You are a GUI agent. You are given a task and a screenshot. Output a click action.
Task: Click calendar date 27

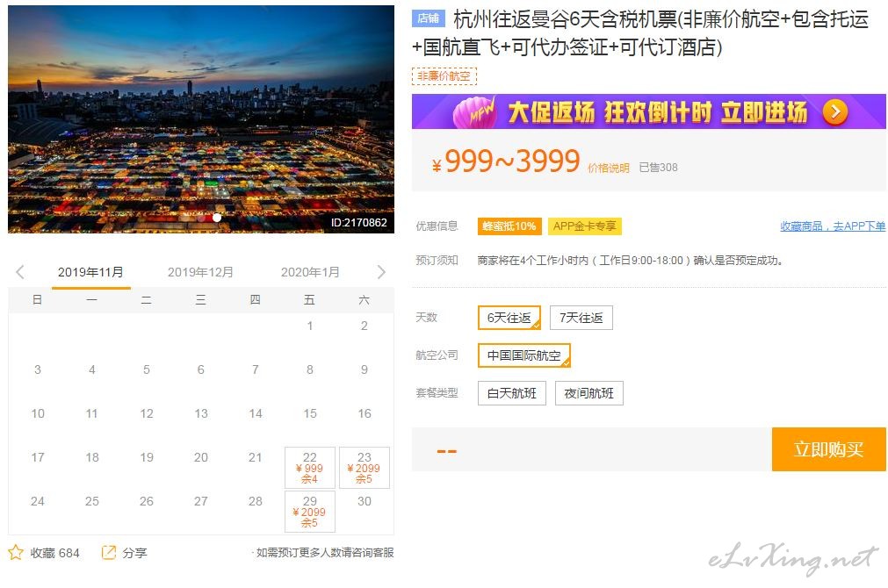pyautogui.click(x=200, y=501)
